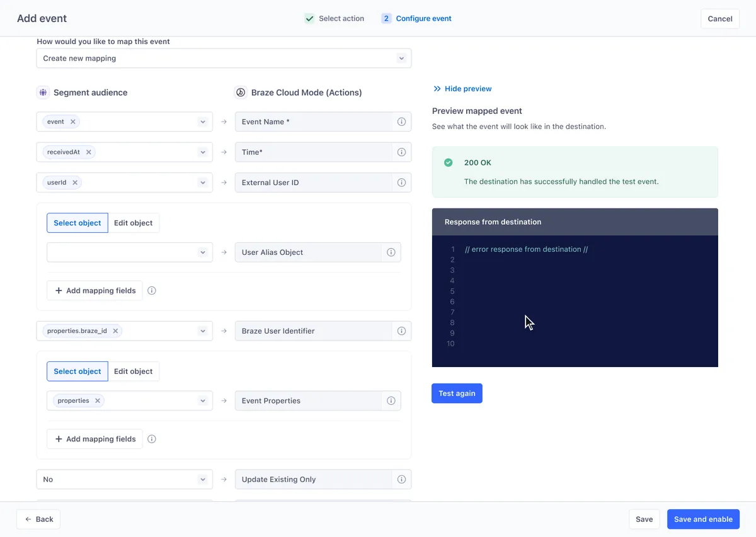
Task: Click the response code editor area
Action: click(x=575, y=301)
